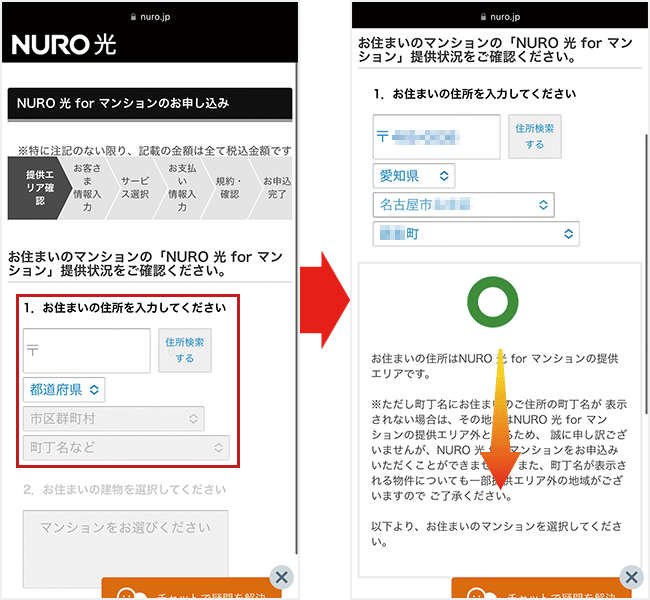Viewport: 650px width, 600px height.
Task: Click the lock icon in left address bar
Action: [133, 17]
